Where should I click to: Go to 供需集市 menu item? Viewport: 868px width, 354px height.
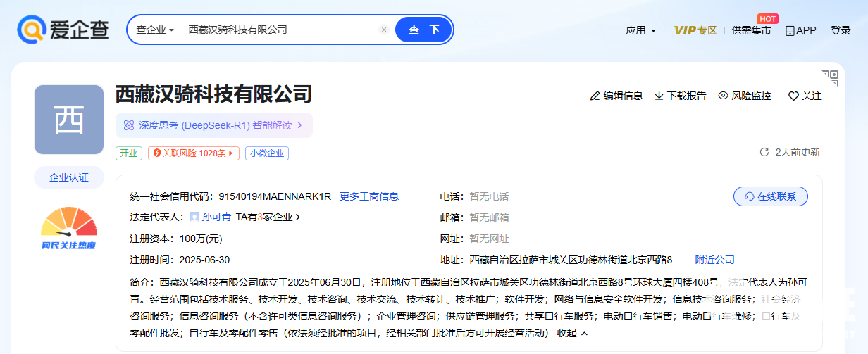pos(751,30)
